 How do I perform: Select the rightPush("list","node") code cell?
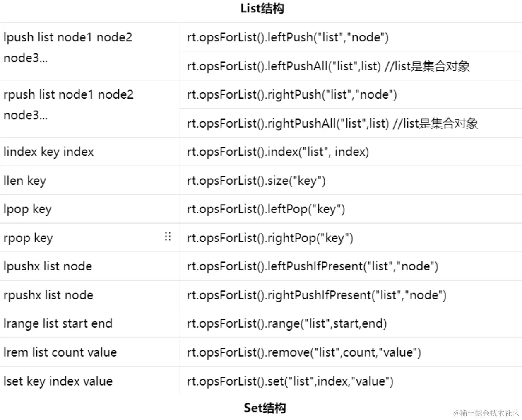tap(292, 95)
